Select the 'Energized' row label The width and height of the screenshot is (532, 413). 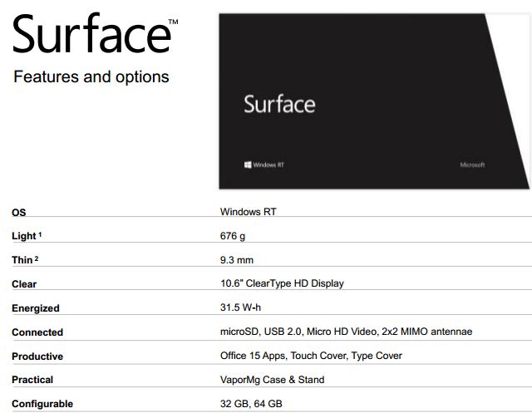point(36,308)
